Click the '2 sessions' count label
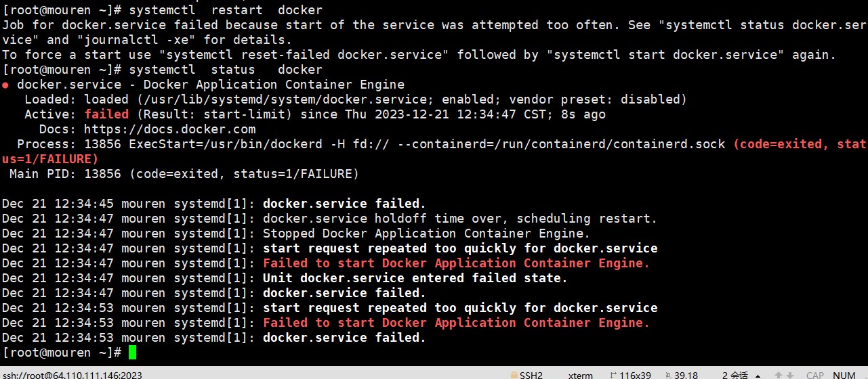This screenshot has height=379, width=868. click(735, 375)
